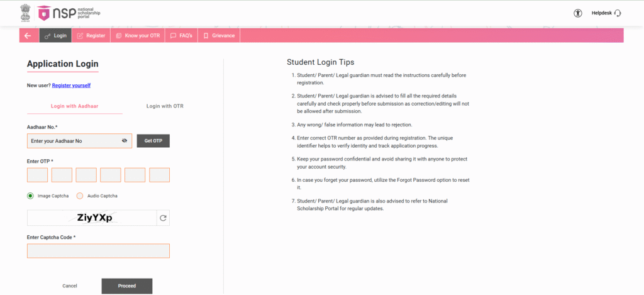Screen dimensions: 644x295
Task: Open the accessibility options icon
Action: pyautogui.click(x=578, y=13)
